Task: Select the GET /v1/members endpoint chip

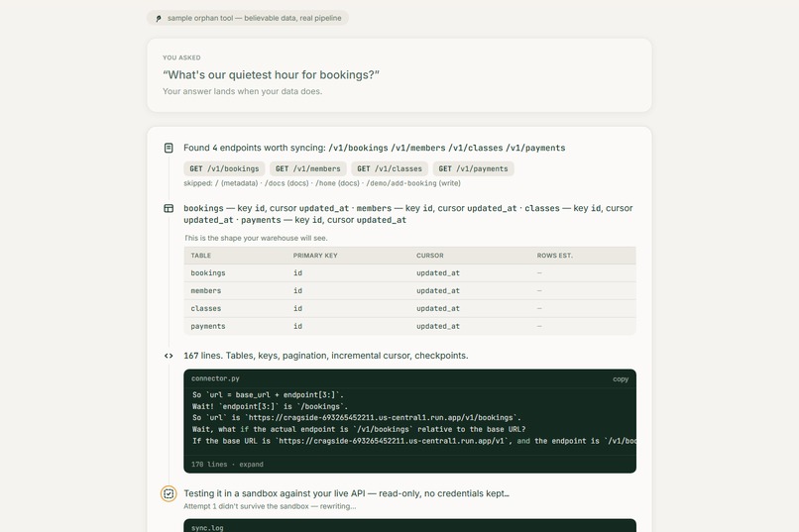Action: pos(307,169)
